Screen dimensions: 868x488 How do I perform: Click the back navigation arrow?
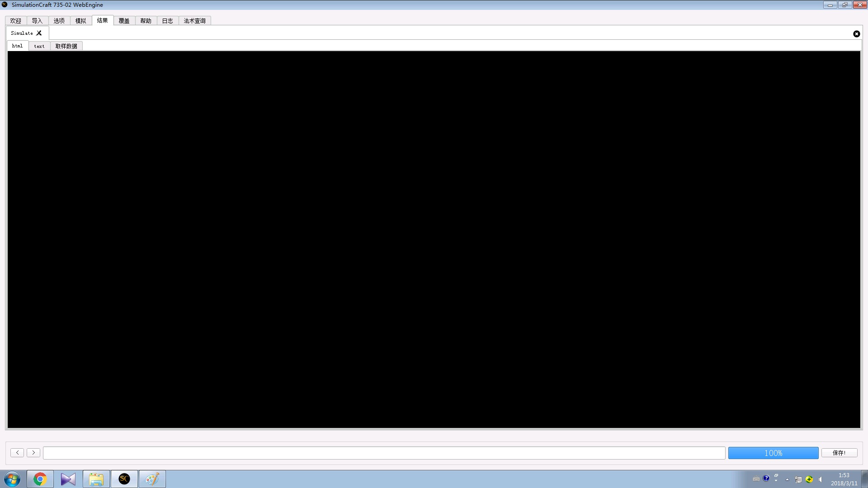[x=17, y=452]
